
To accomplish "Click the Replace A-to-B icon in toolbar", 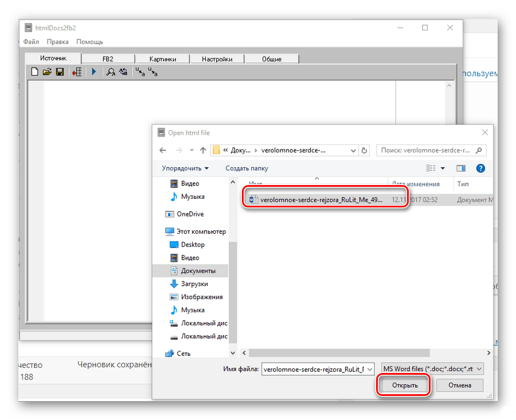I will coord(123,72).
